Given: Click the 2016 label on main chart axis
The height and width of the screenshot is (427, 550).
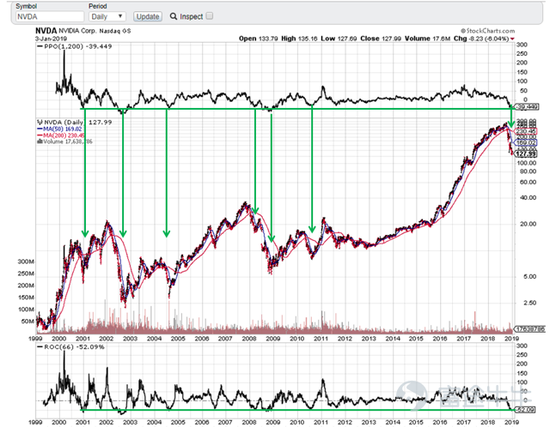Looking at the screenshot, I should pos(440,339).
